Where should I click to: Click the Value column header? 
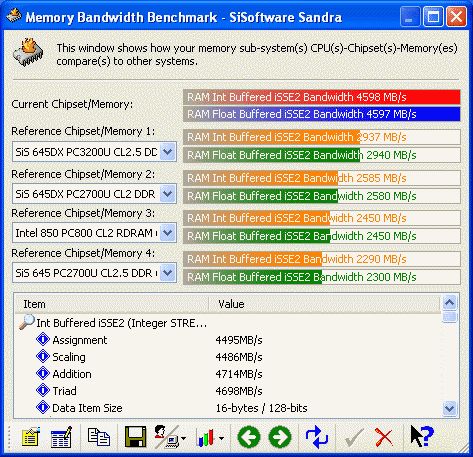(x=324, y=304)
